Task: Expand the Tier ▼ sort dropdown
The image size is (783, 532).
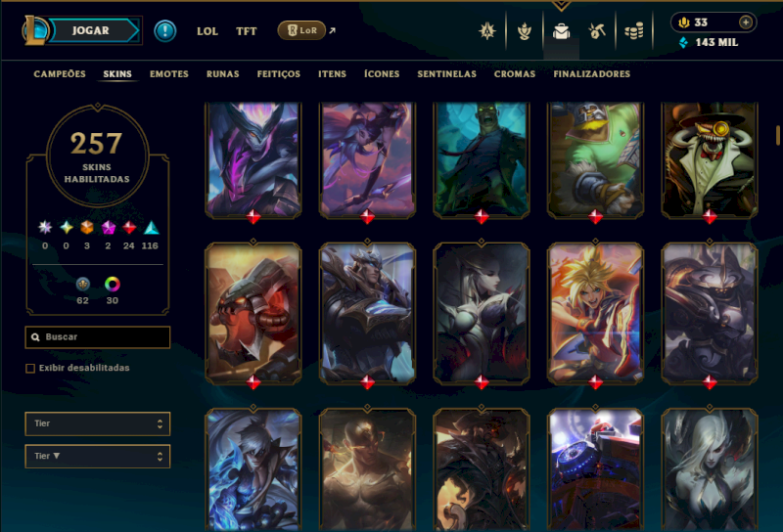Action: tap(97, 456)
